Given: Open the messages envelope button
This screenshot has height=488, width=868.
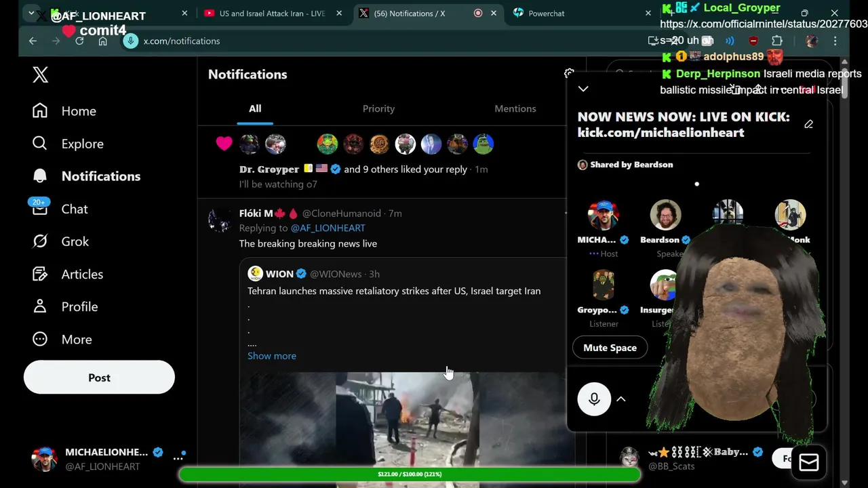Looking at the screenshot, I should tap(808, 462).
